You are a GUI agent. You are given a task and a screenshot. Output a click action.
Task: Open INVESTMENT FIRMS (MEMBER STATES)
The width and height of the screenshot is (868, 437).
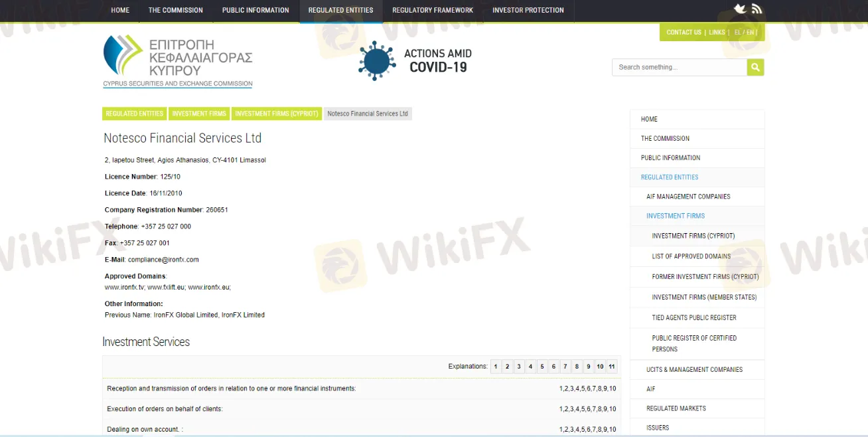click(x=697, y=298)
